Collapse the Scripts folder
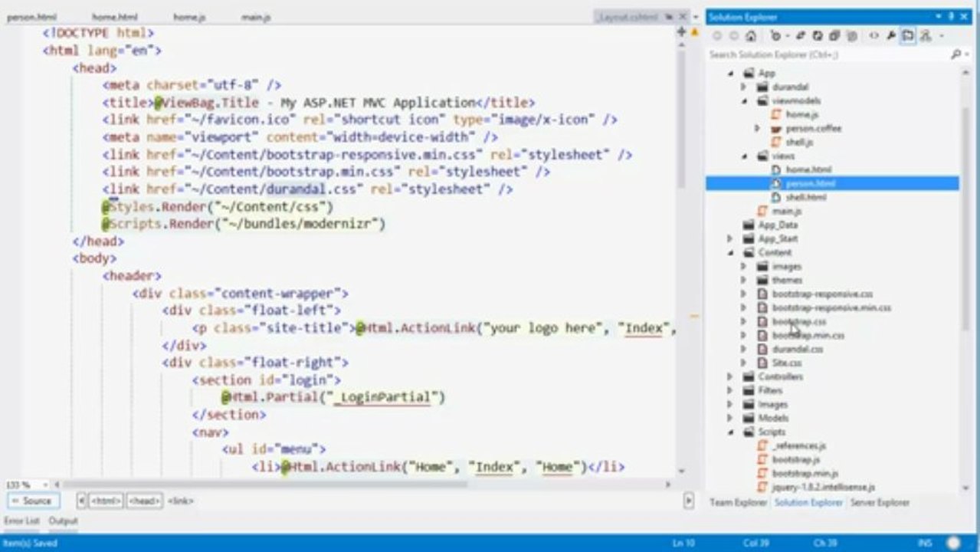This screenshot has height=552, width=980. pos(730,432)
